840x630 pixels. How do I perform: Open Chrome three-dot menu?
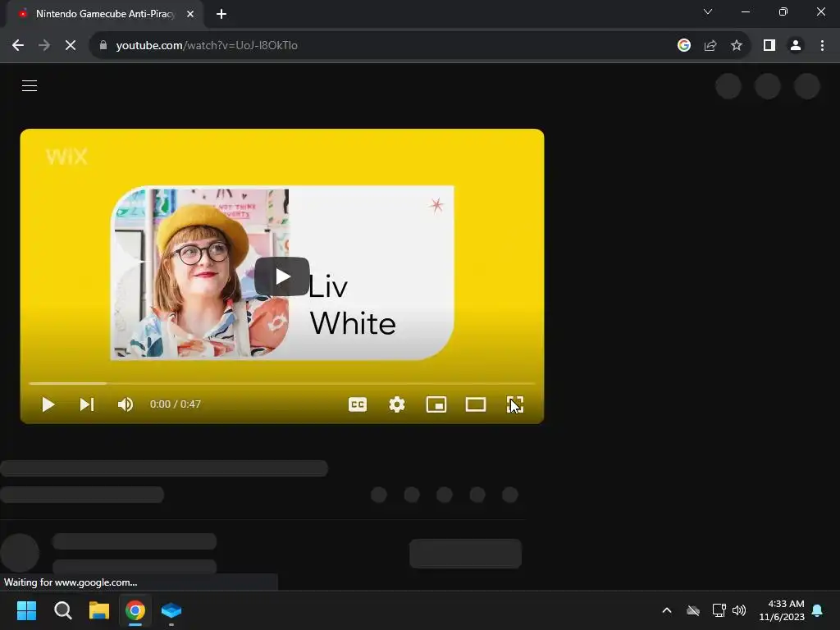point(822,46)
